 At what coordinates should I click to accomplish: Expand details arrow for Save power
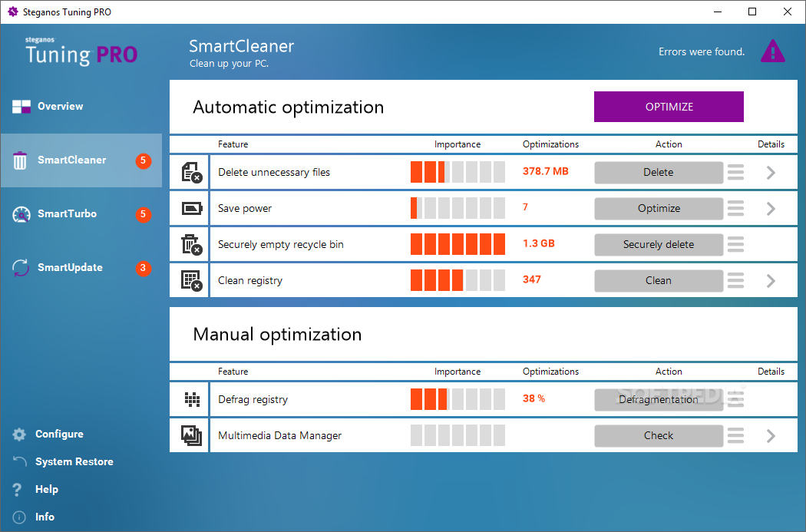pos(771,209)
